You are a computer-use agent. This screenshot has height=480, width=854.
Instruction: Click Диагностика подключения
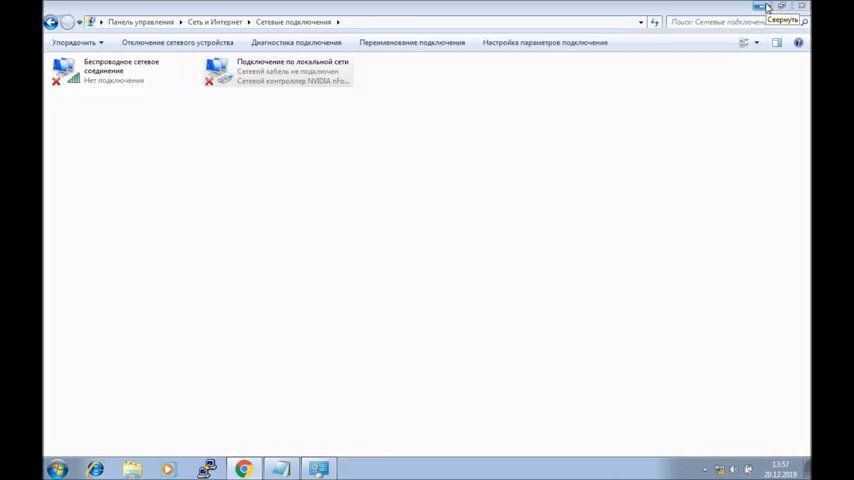[296, 42]
